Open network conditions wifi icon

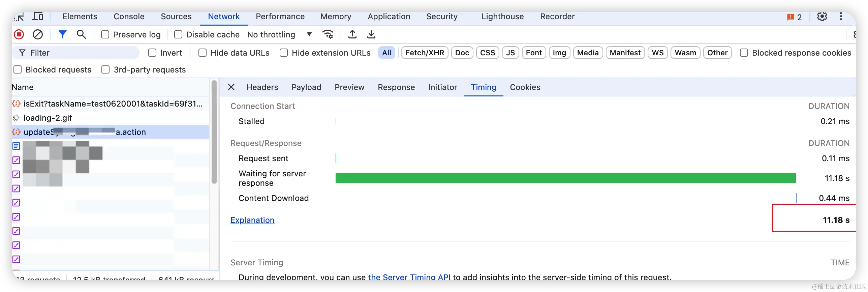click(x=328, y=34)
